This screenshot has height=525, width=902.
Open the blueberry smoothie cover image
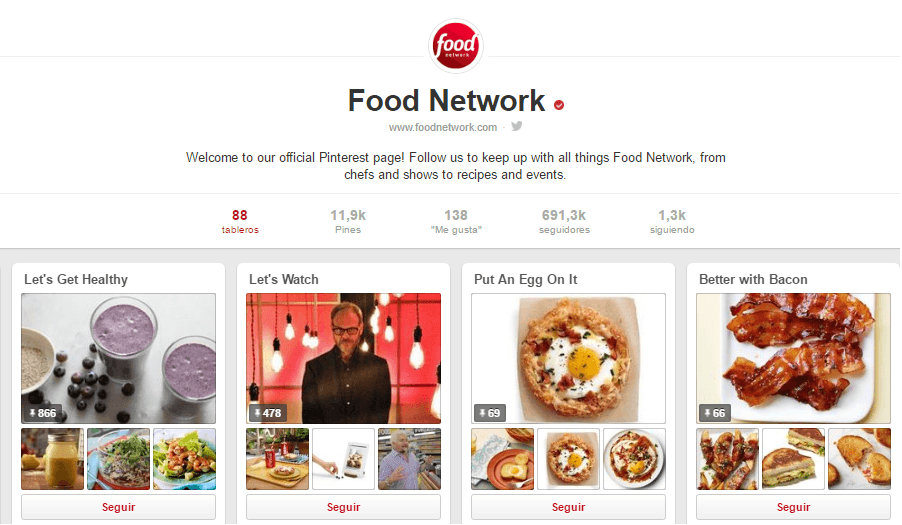[x=119, y=358]
